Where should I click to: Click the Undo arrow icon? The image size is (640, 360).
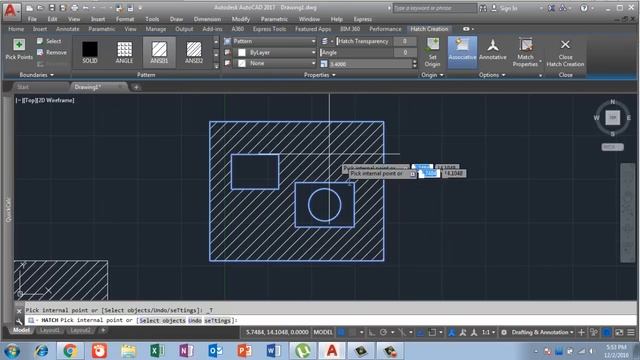[86, 8]
